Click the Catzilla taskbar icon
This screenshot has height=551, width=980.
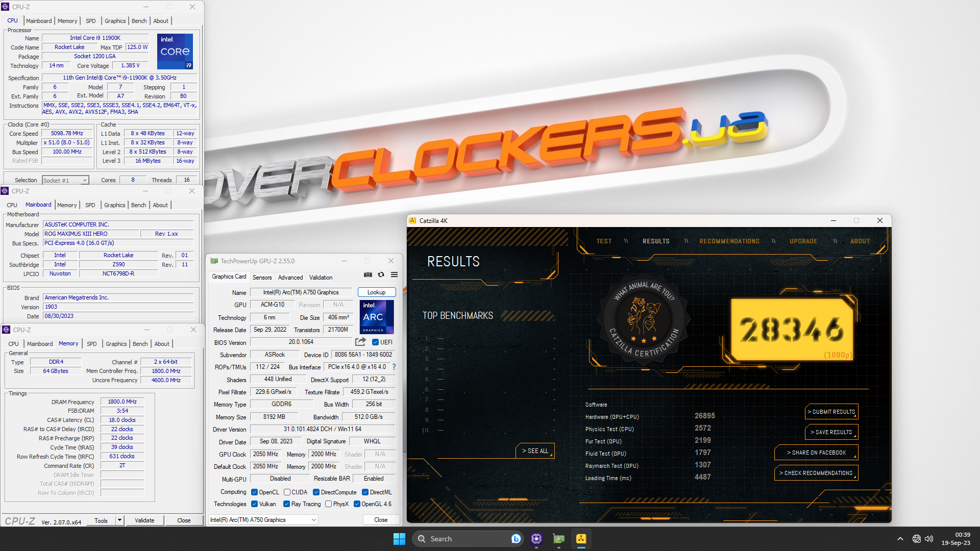pyautogui.click(x=581, y=539)
